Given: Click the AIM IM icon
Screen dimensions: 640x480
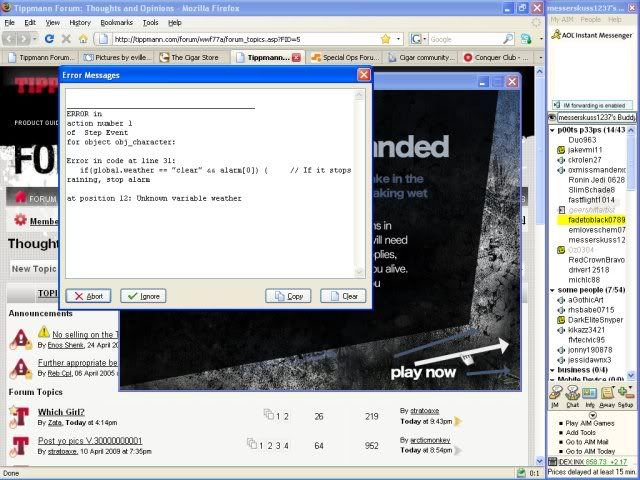Looking at the screenshot, I should [x=554, y=393].
